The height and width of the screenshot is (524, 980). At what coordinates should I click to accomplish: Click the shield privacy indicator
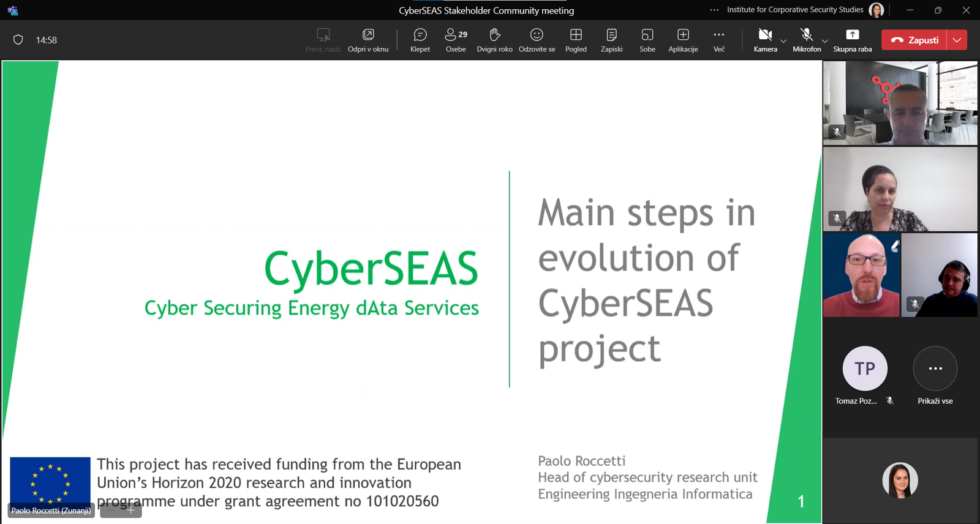pyautogui.click(x=18, y=40)
